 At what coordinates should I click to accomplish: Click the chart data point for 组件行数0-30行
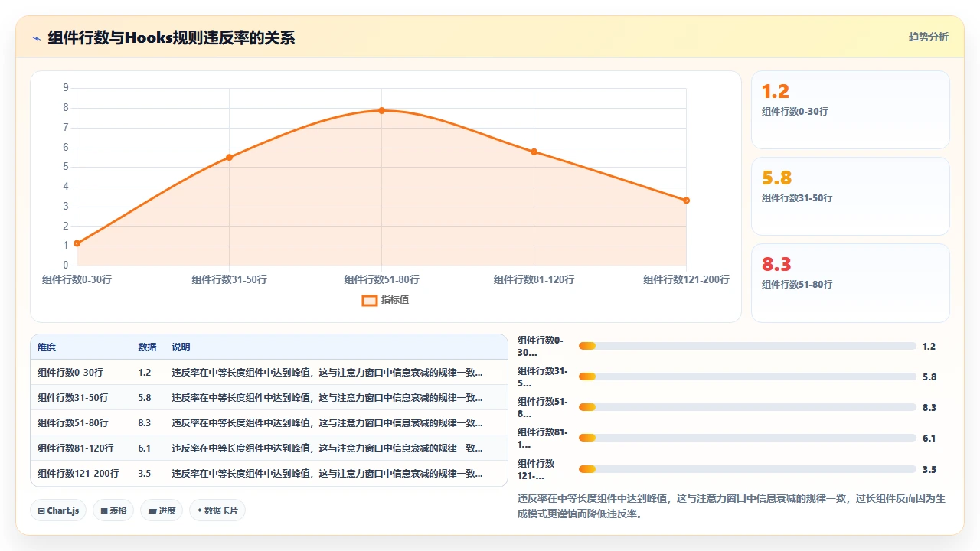[77, 243]
